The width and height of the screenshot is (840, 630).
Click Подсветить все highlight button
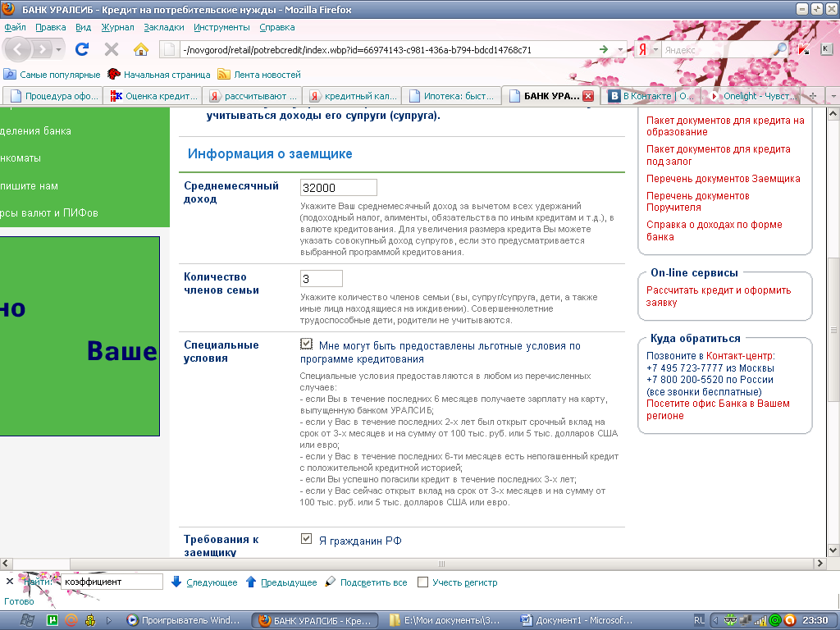pos(367,582)
